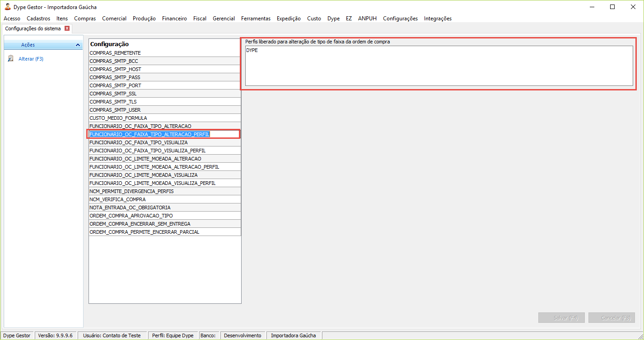Select FUNCIONARIO_OC_LIMITE_MOEADA_ALTERACAO_PERFIL row
Viewport: 644px width, 340px height.
(164, 167)
